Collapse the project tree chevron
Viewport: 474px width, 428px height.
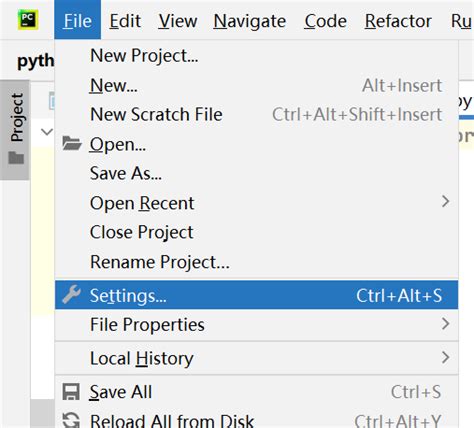(x=47, y=132)
